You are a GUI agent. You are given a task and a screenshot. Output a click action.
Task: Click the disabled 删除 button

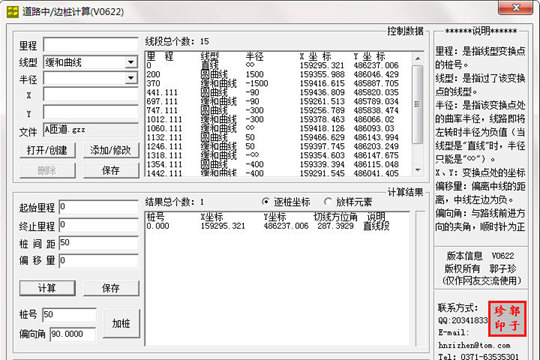pos(47,170)
